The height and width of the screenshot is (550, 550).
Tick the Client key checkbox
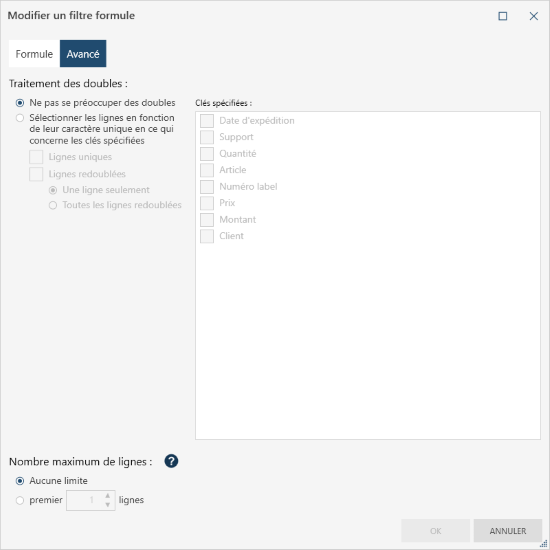[x=207, y=236]
